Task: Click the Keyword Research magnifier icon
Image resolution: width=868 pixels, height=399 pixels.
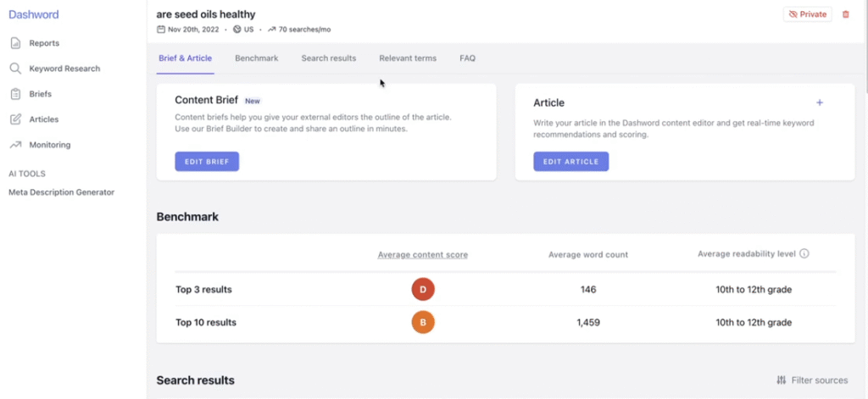Action: click(x=15, y=69)
